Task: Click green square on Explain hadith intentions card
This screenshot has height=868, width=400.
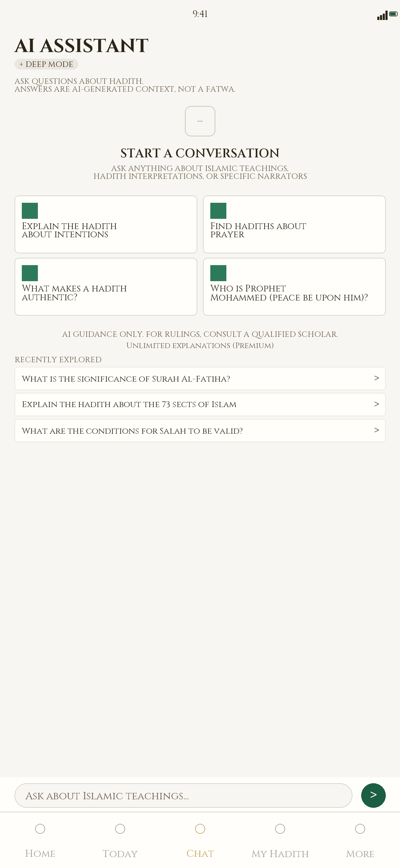Action: click(30, 211)
